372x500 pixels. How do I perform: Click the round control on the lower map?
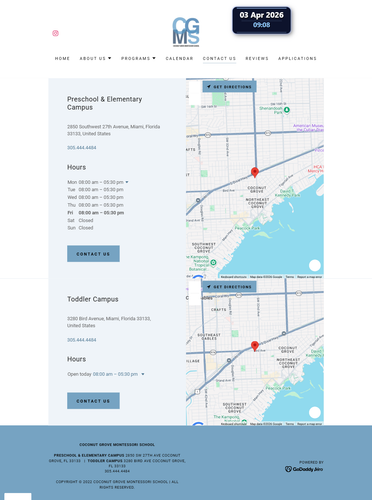point(315,413)
